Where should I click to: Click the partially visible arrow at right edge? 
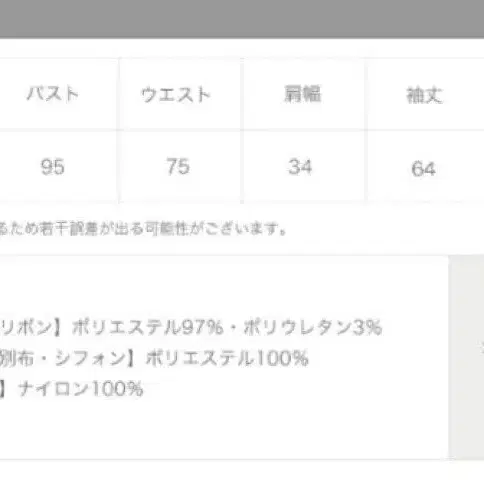(482, 348)
